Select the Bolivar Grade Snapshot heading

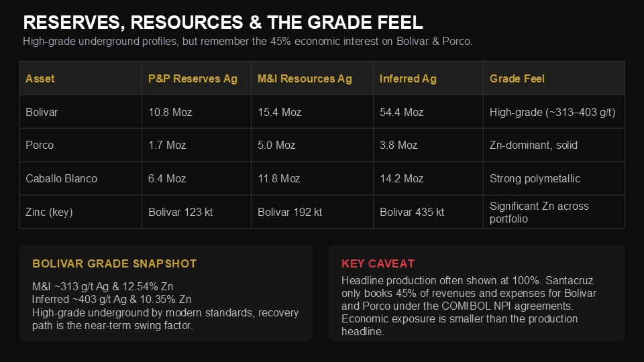coord(114,263)
